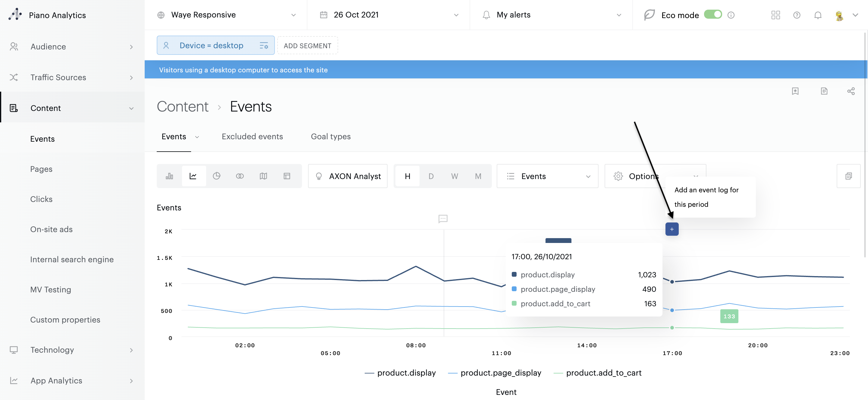Switch to pie chart view icon
This screenshot has width=868, height=400.
(216, 176)
